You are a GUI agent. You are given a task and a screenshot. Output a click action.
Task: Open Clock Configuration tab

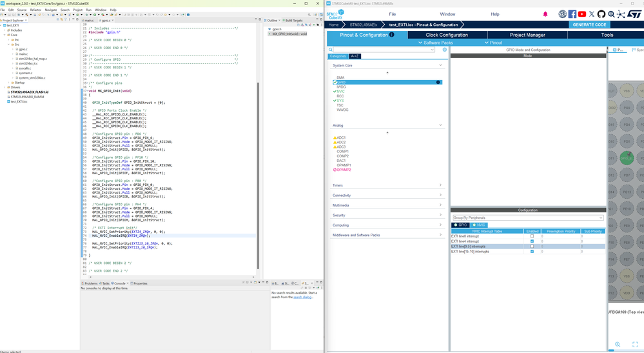coord(447,34)
